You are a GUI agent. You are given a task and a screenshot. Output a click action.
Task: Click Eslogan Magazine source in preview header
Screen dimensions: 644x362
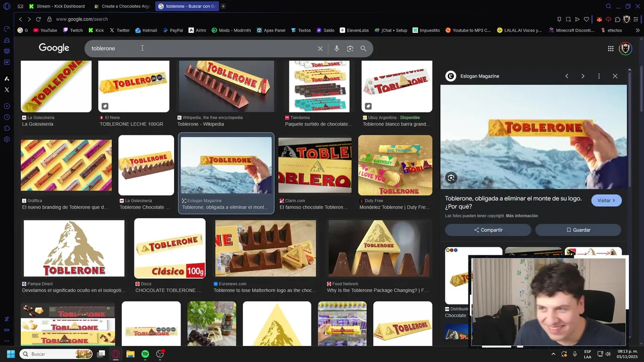479,76
